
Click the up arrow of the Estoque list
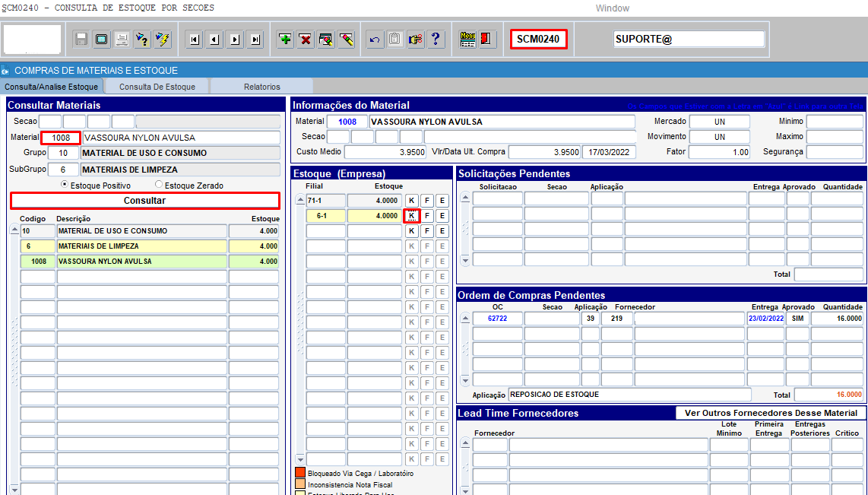(x=300, y=200)
